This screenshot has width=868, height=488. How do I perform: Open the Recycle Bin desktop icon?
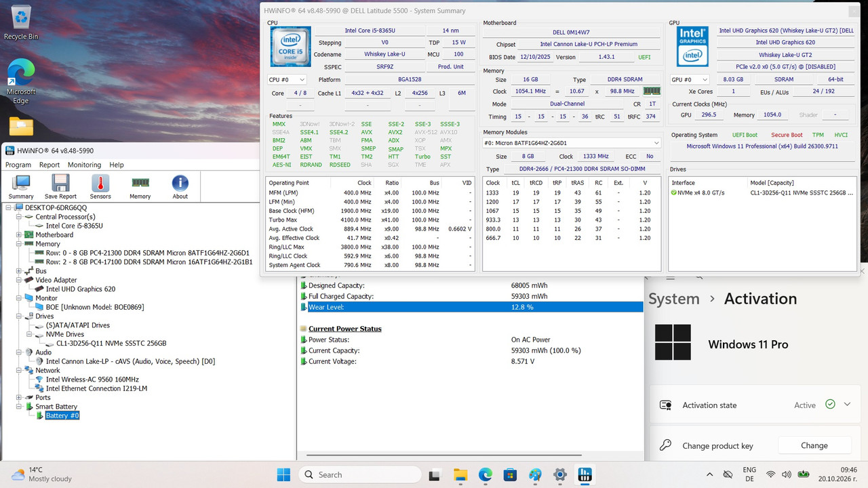(21, 22)
